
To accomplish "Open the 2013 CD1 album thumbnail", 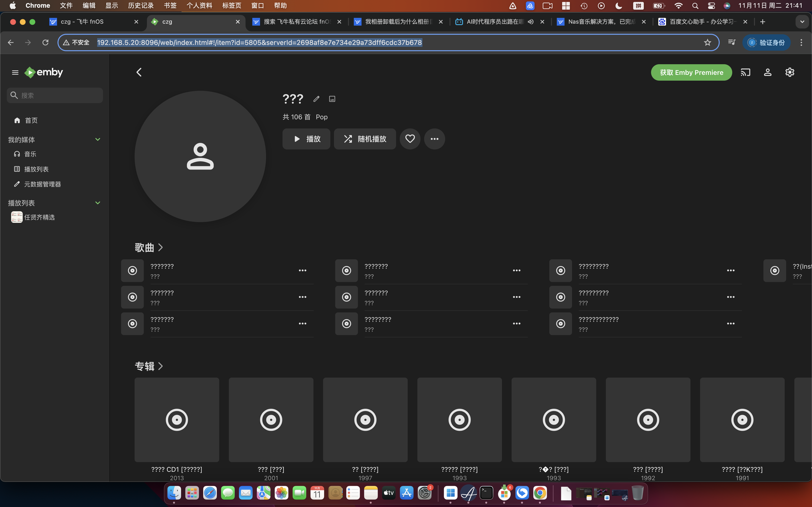I will (177, 420).
